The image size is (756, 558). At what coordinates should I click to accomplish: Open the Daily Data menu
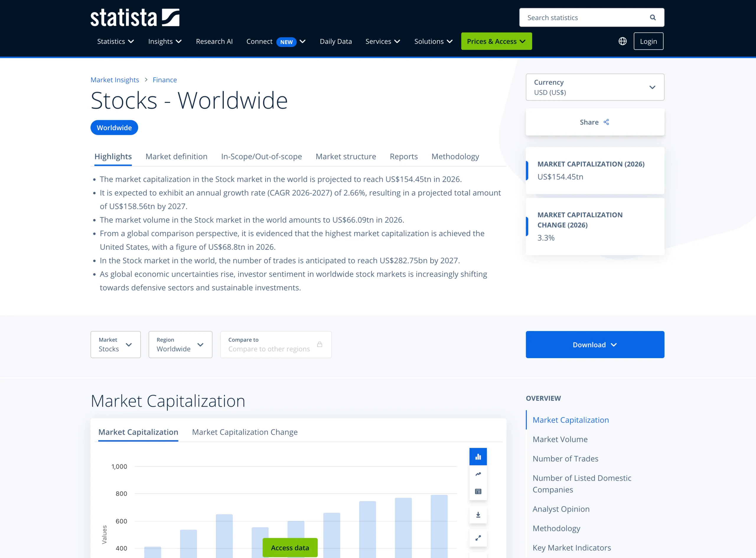point(335,41)
